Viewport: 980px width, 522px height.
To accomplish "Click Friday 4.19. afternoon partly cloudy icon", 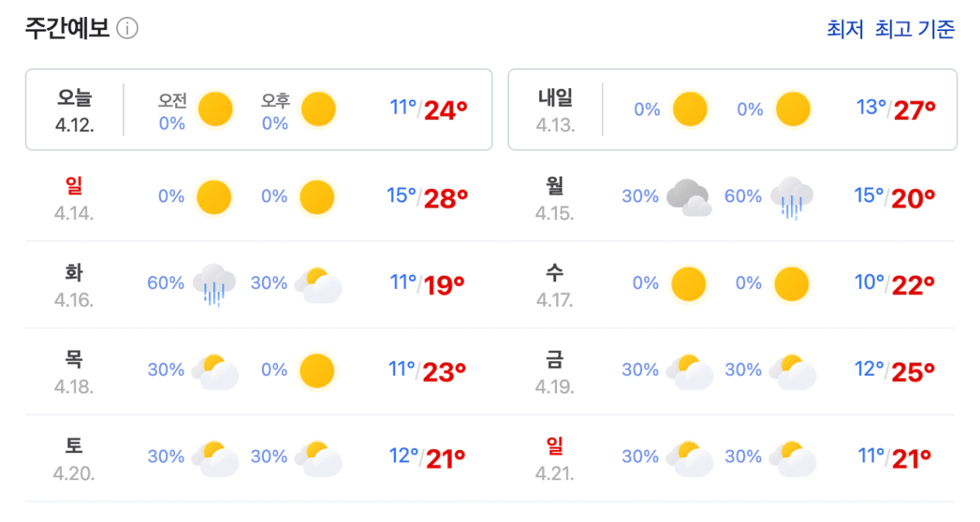I will point(792,371).
